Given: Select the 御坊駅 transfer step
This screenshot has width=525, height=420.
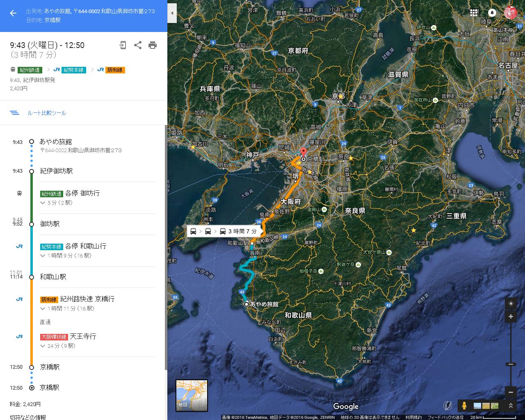Looking at the screenshot, I should (50, 224).
